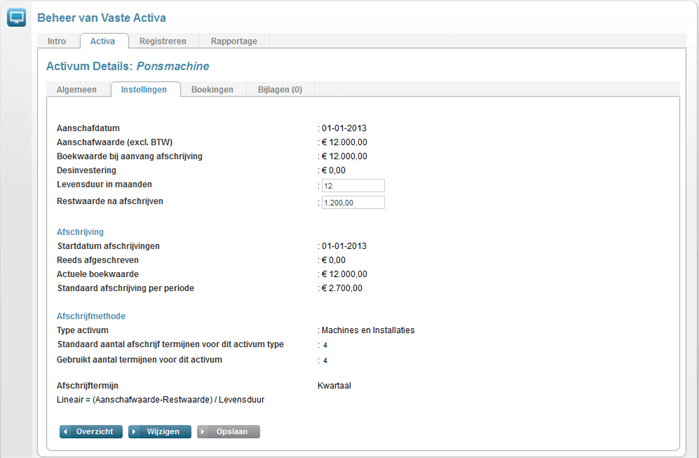Click the Activum Details Ponsmachine heading

pos(128,66)
